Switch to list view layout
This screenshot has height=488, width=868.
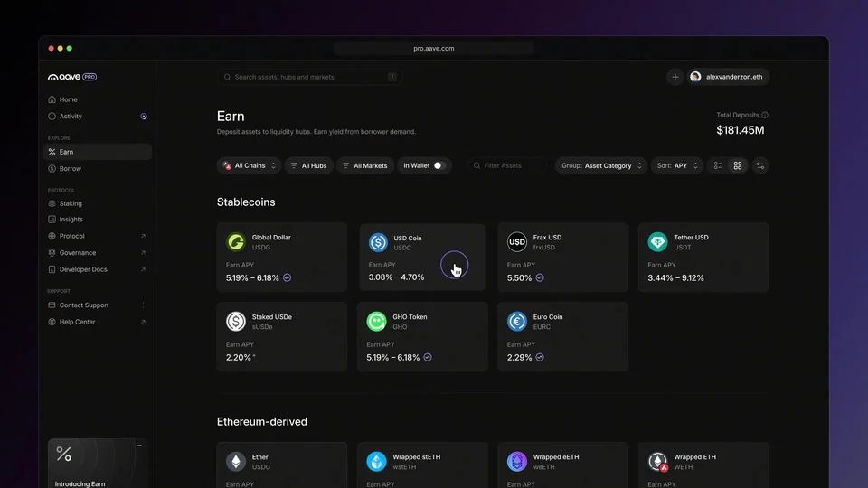click(x=717, y=165)
